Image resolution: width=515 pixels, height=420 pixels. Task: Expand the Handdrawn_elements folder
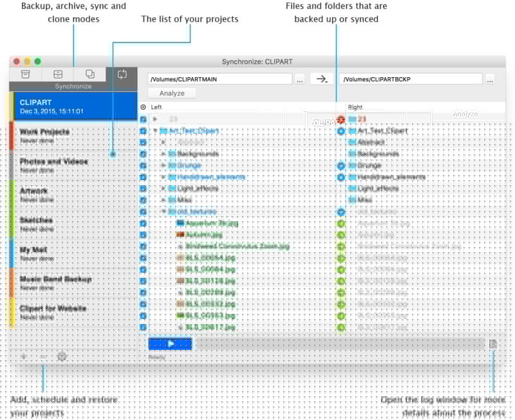tap(164, 177)
